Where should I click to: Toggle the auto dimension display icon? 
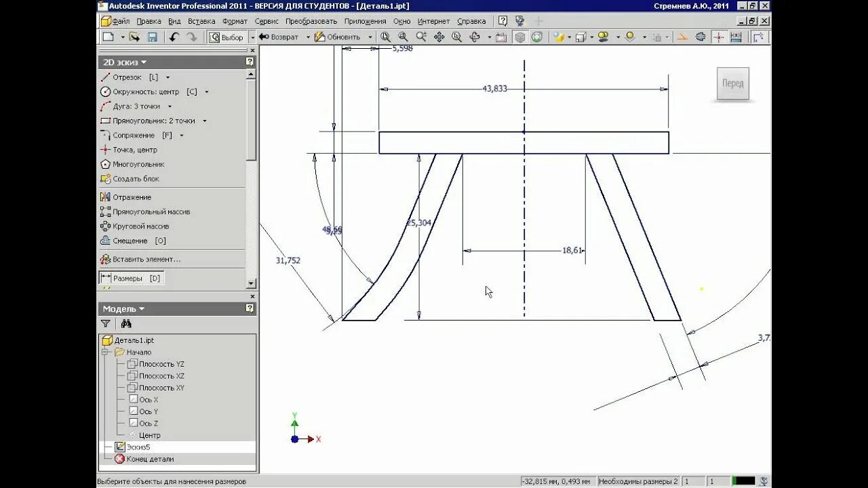click(x=736, y=37)
